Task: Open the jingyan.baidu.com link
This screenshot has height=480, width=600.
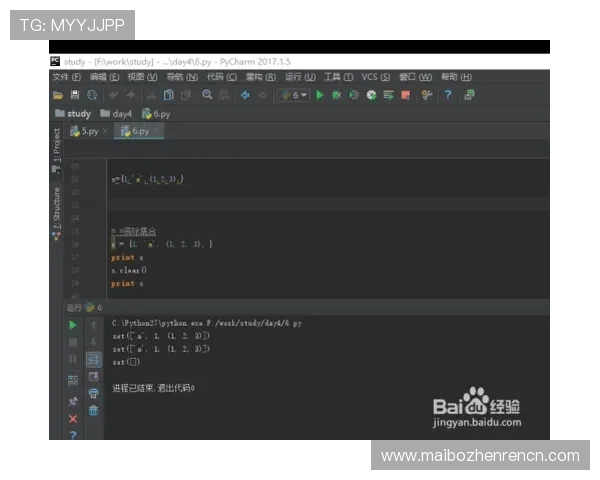Action: point(476,423)
